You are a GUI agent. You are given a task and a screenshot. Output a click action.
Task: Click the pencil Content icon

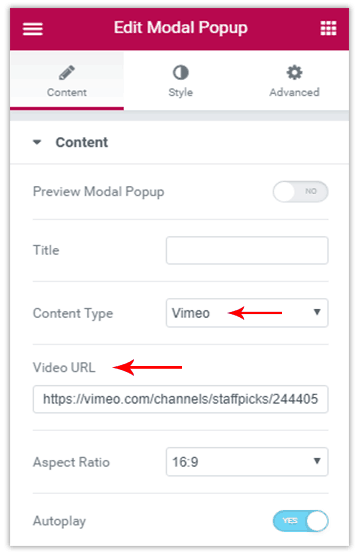tap(67, 73)
